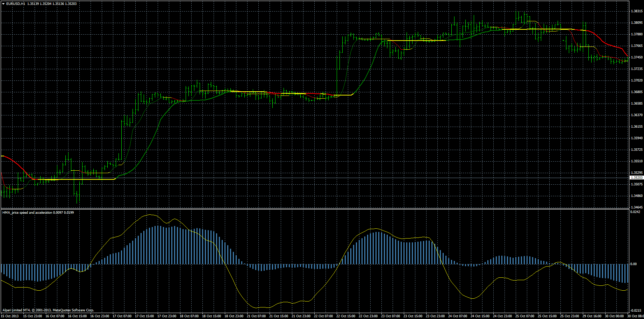The image size is (644, 319).
Task: Click the 1.36585 price axis label
Action: coord(637,104)
